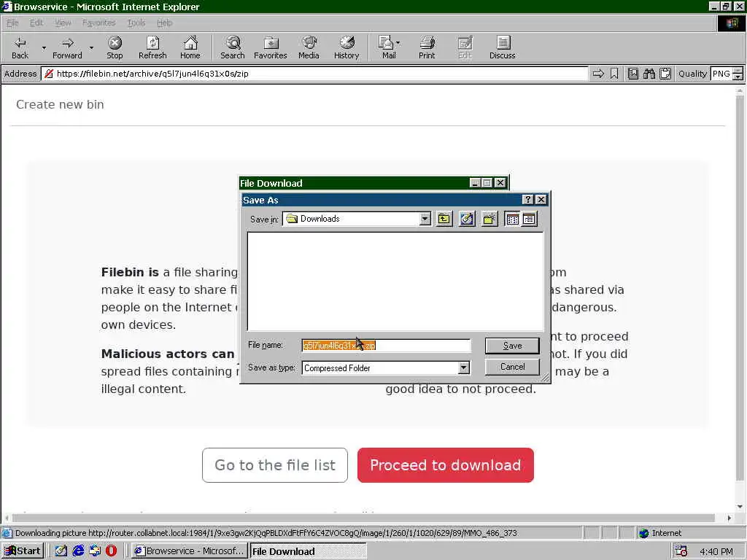The image size is (747, 560).
Task: Open the Favorites toolbar button
Action: coord(271,47)
